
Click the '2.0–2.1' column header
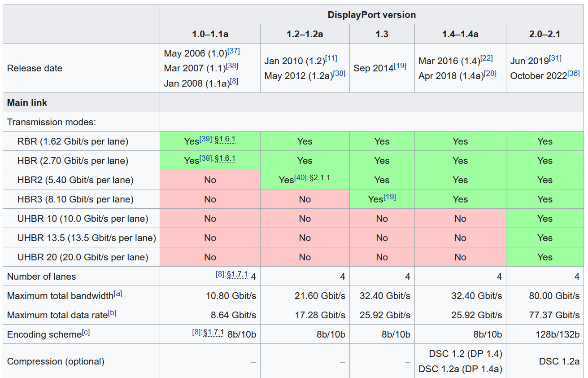545,34
